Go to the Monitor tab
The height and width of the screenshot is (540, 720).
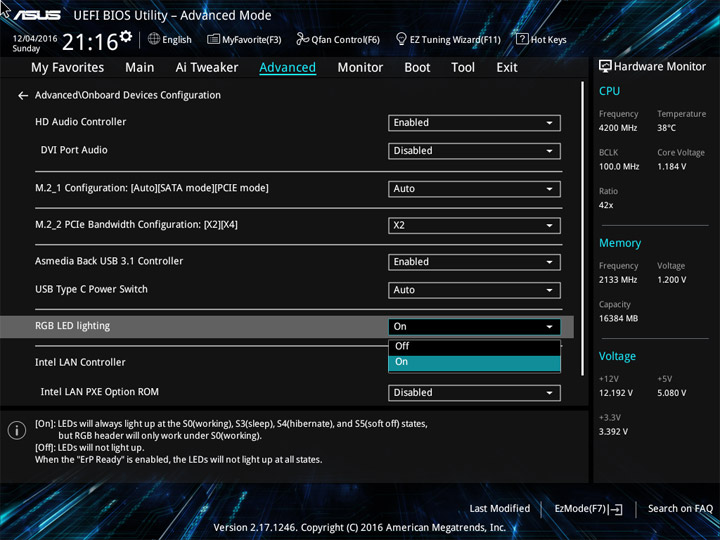point(360,68)
